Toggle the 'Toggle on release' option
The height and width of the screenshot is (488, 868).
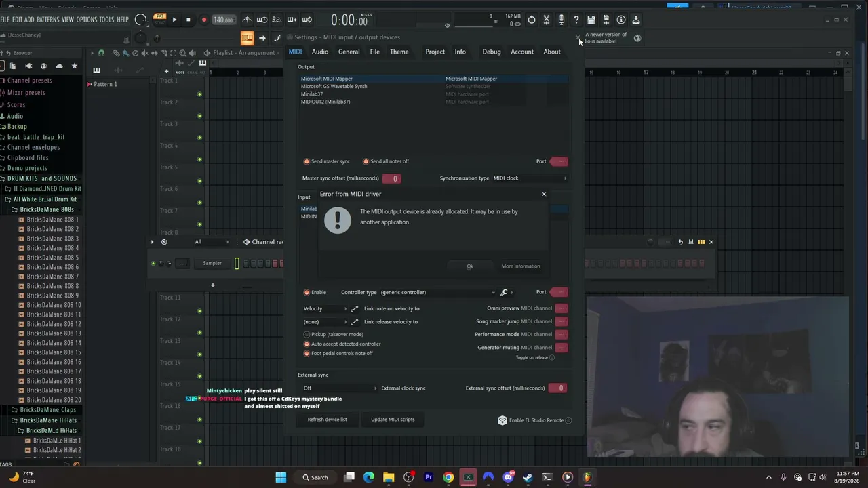coord(535,357)
